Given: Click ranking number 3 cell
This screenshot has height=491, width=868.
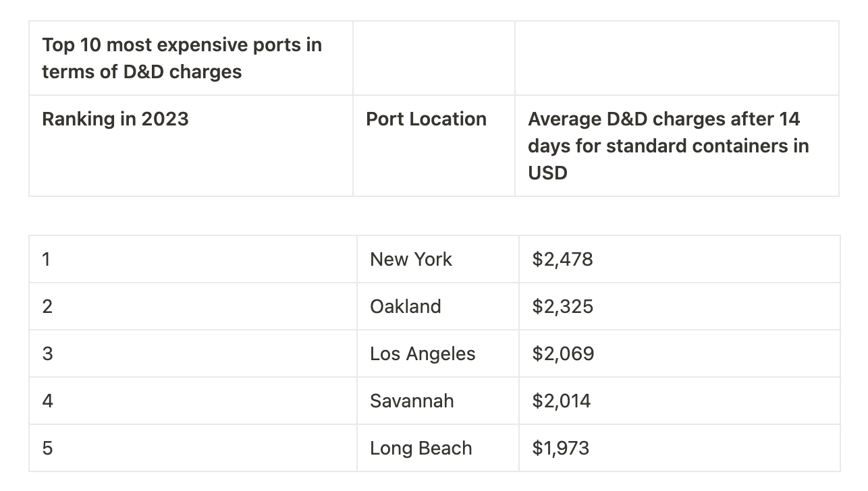Looking at the screenshot, I should click(x=47, y=354).
